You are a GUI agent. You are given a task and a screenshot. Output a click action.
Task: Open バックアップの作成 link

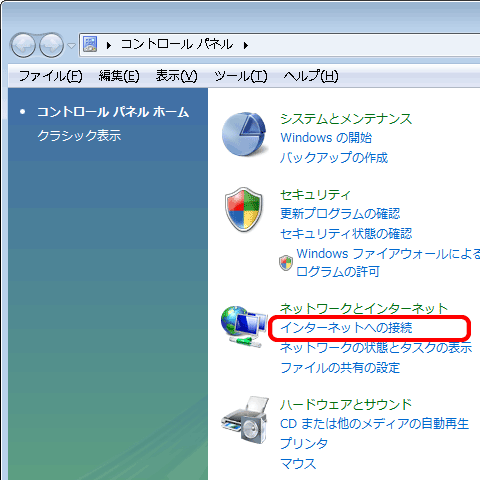pos(334,157)
